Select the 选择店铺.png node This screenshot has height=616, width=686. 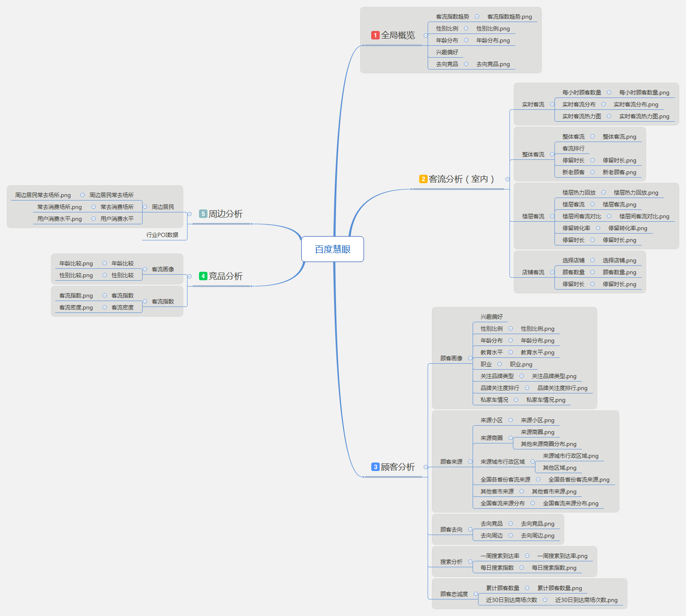pyautogui.click(x=619, y=260)
